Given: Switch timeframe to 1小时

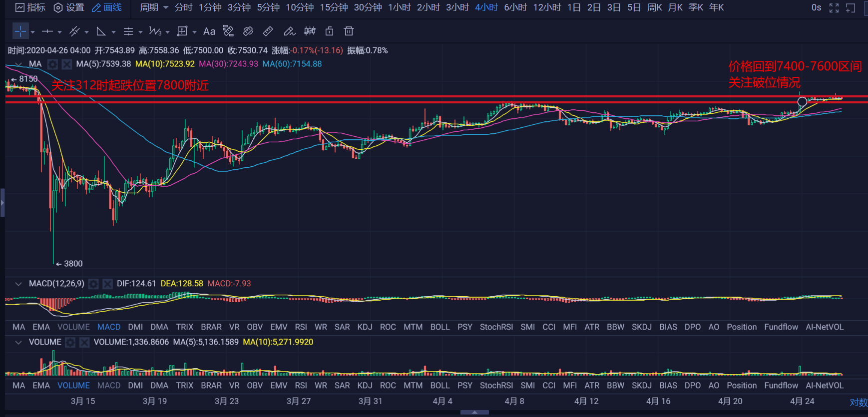Looking at the screenshot, I should tap(400, 7).
